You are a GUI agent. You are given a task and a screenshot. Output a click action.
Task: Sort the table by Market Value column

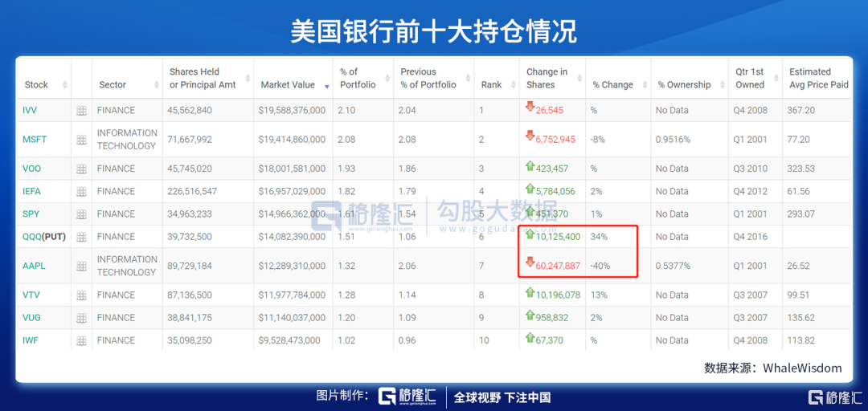[x=288, y=84]
